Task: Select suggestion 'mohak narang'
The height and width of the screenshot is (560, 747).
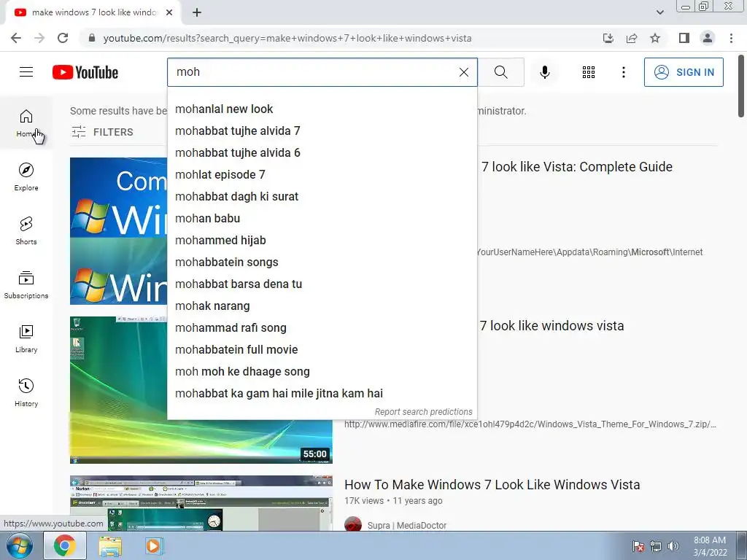Action: tap(322, 306)
